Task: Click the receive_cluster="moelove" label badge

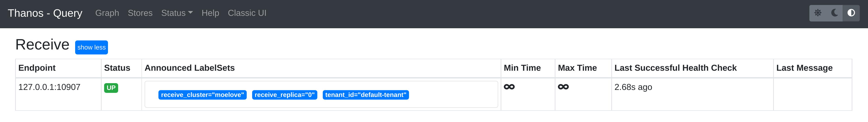Action: coord(202,95)
